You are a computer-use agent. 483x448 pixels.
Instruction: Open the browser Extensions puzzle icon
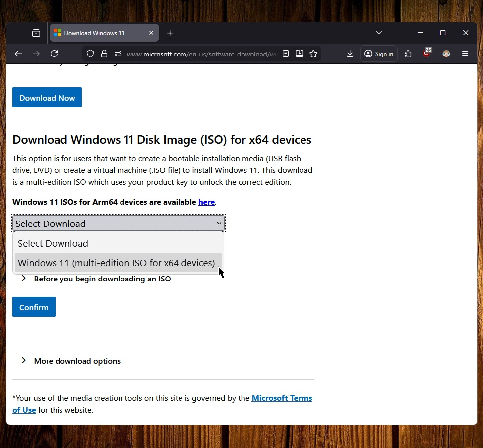(x=408, y=54)
